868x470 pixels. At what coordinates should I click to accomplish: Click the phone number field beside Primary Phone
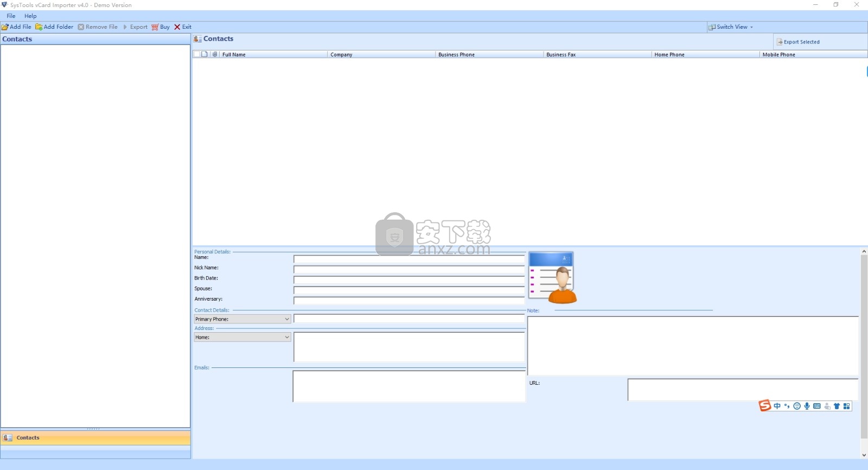click(409, 319)
